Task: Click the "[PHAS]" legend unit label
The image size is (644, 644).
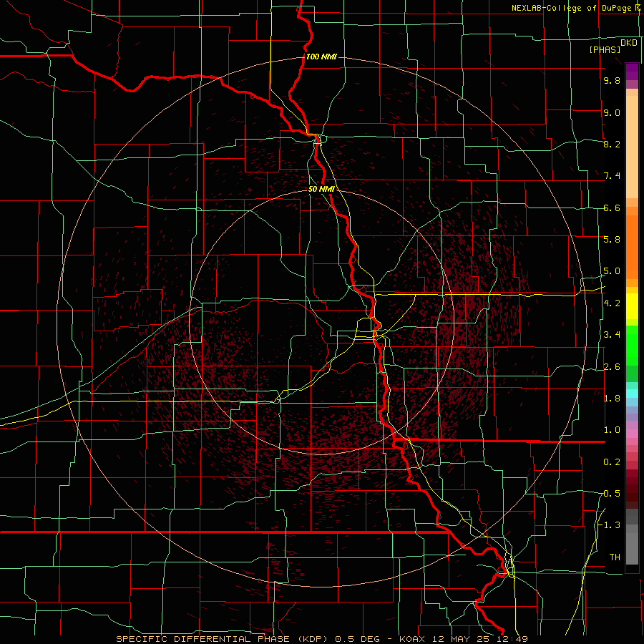Action: (x=605, y=49)
